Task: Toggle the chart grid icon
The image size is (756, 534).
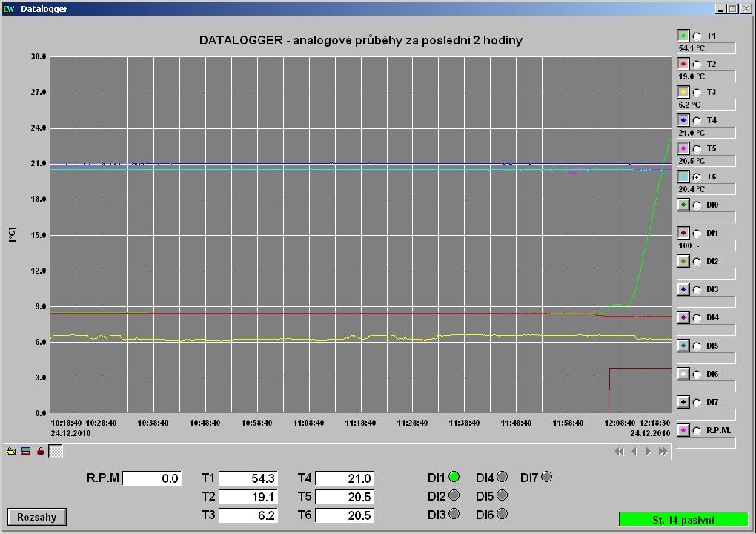Action: pos(56,451)
